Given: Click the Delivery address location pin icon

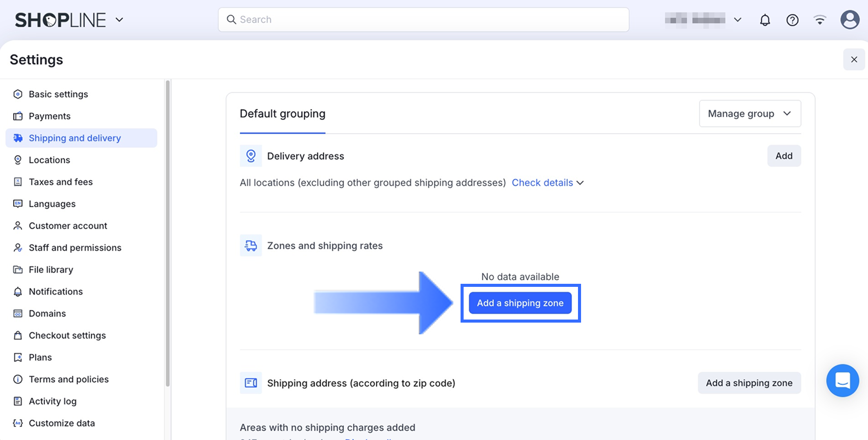Looking at the screenshot, I should click(x=251, y=156).
